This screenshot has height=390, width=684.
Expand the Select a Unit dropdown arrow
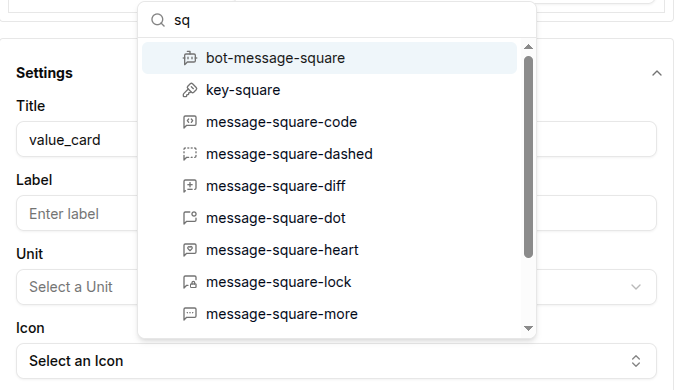(636, 287)
